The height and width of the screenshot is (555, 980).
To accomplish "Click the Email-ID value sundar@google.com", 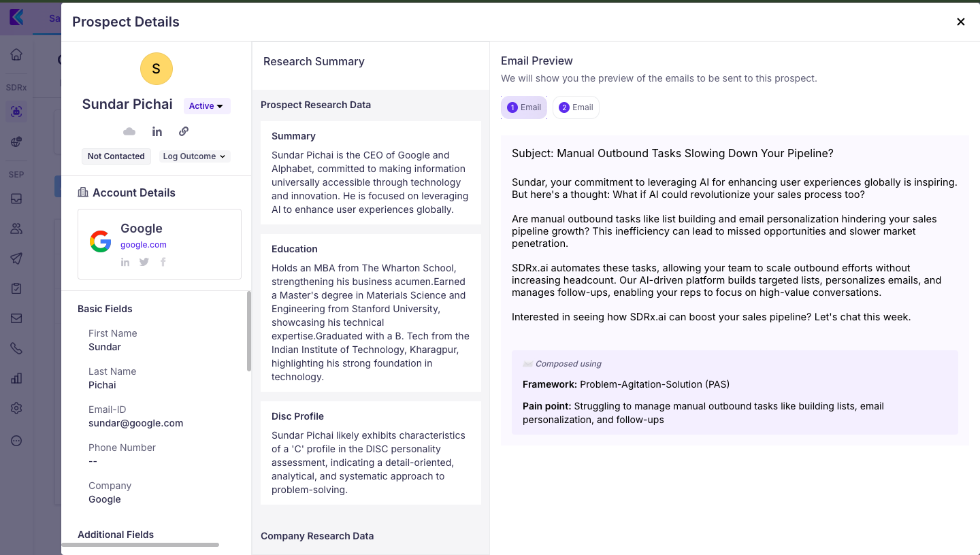I will 136,423.
